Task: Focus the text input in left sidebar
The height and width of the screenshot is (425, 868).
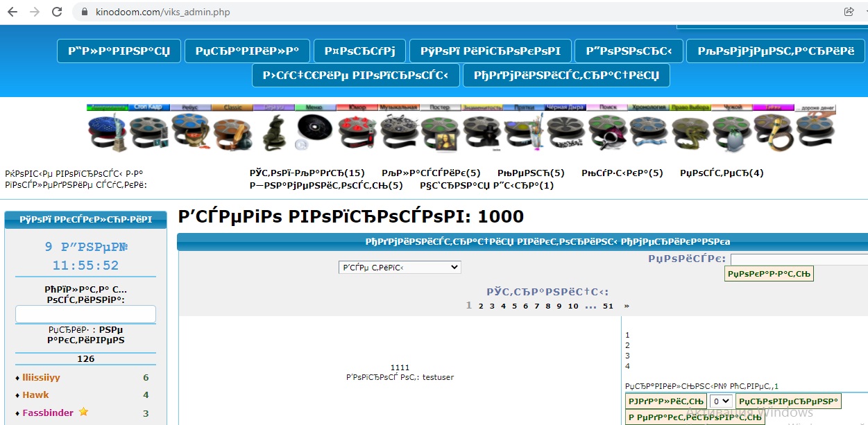Action: 85,314
